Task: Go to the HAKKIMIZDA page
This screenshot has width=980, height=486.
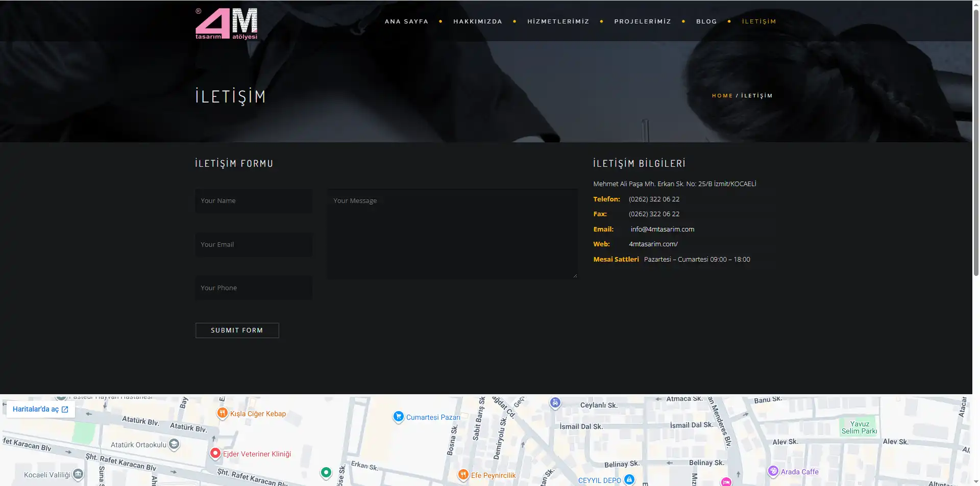Action: [x=478, y=21]
